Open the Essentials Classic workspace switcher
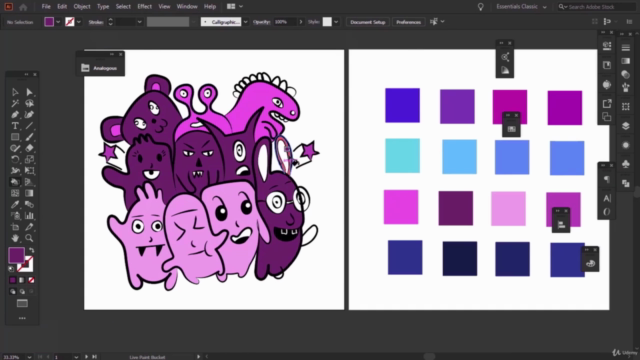Image resolution: width=640 pixels, height=360 pixels. click(x=521, y=7)
